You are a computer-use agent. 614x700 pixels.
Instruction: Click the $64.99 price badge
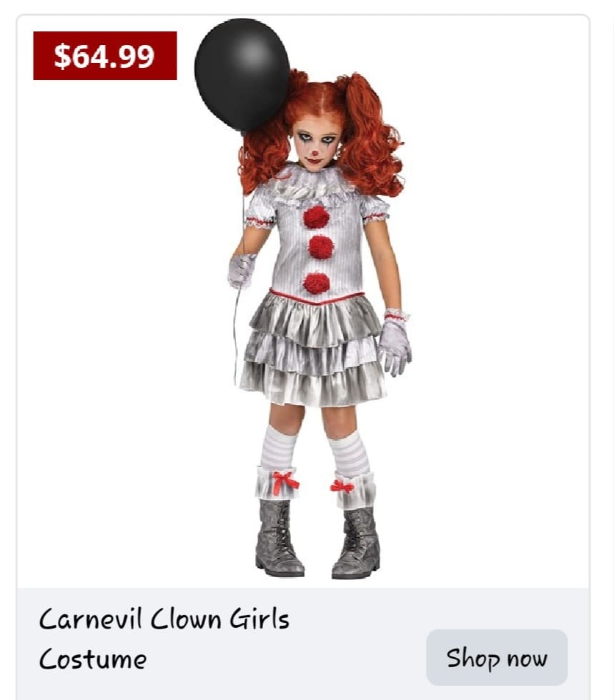click(x=105, y=56)
